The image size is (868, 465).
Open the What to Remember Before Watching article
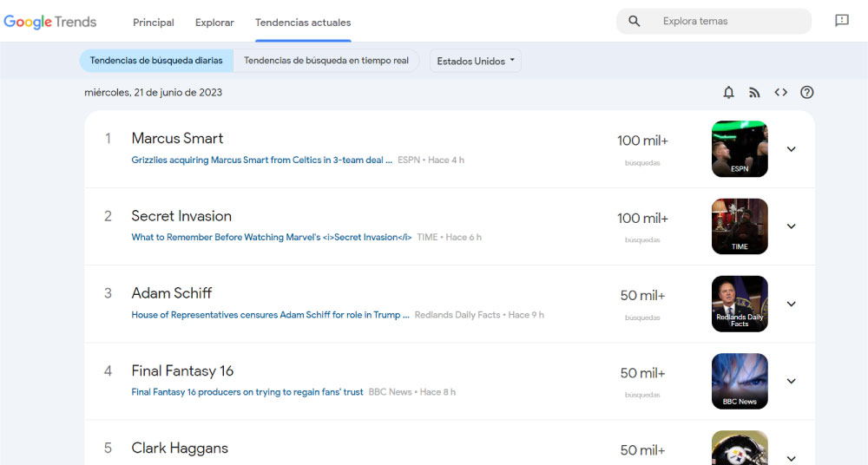pos(271,237)
